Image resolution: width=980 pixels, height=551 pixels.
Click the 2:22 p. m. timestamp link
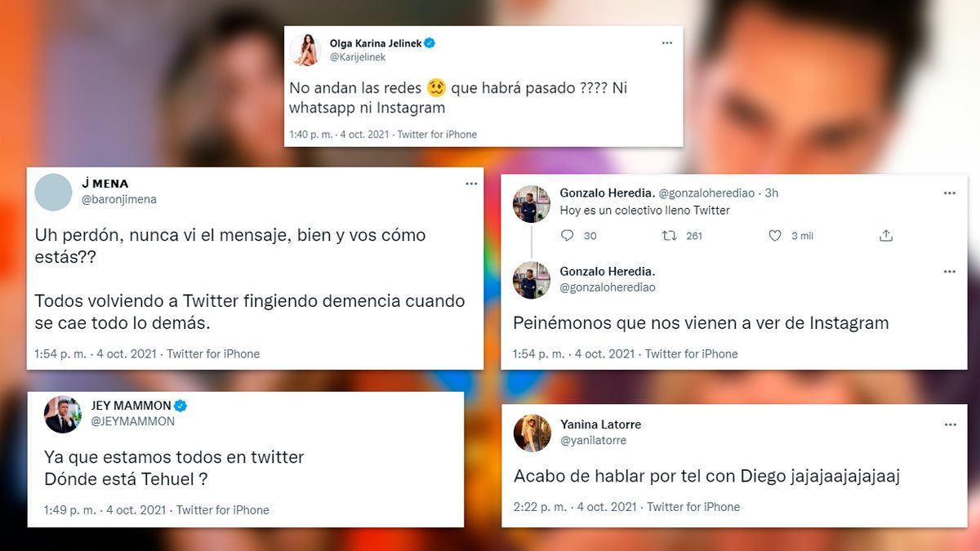point(541,507)
